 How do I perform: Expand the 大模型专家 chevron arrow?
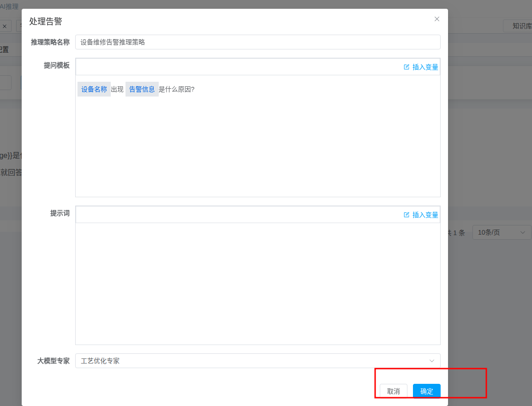(x=432, y=361)
